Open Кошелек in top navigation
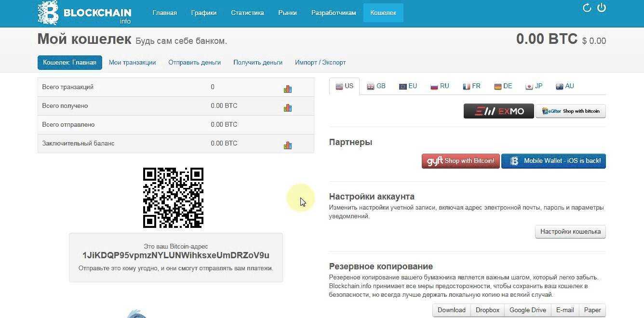This screenshot has height=318, width=644. pos(383,13)
